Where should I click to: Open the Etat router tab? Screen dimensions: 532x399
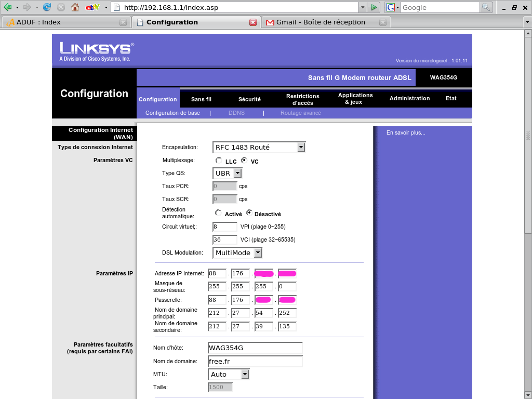(x=451, y=98)
